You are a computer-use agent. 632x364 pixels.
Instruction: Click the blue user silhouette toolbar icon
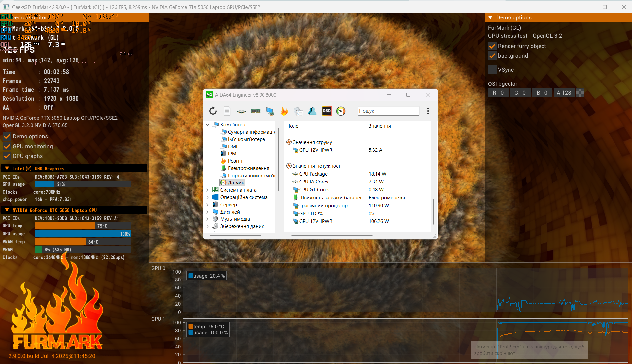click(312, 111)
